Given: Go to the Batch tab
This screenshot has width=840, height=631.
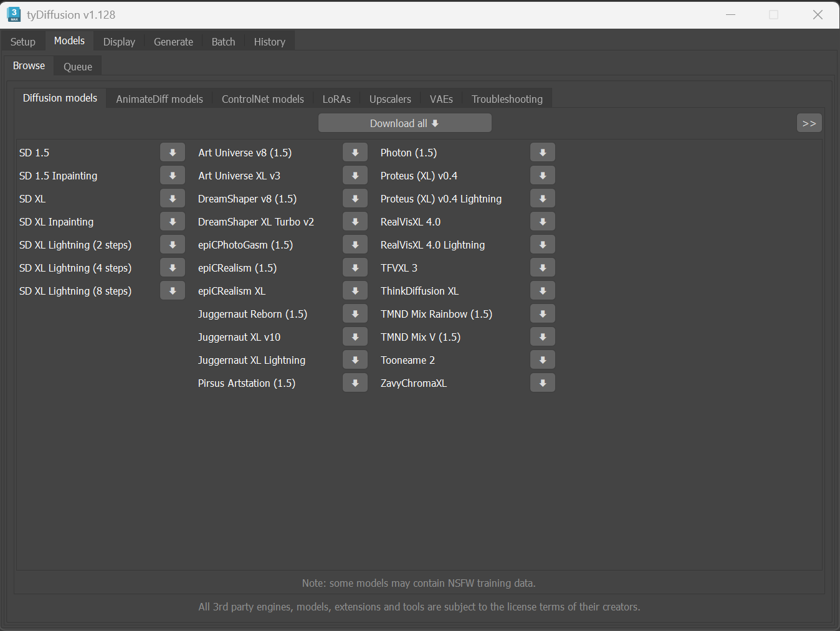Looking at the screenshot, I should tap(223, 42).
